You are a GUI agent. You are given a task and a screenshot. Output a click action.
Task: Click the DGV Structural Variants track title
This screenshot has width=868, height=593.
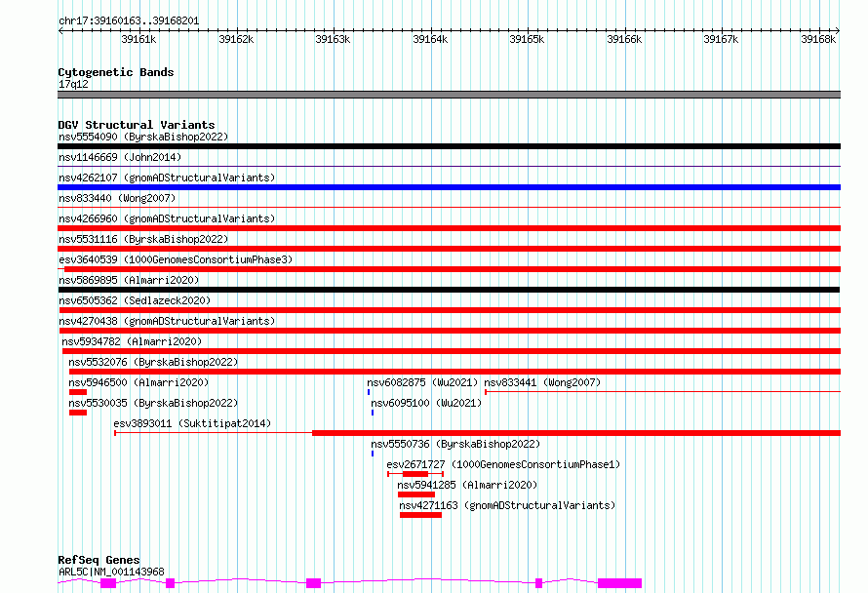coord(137,125)
